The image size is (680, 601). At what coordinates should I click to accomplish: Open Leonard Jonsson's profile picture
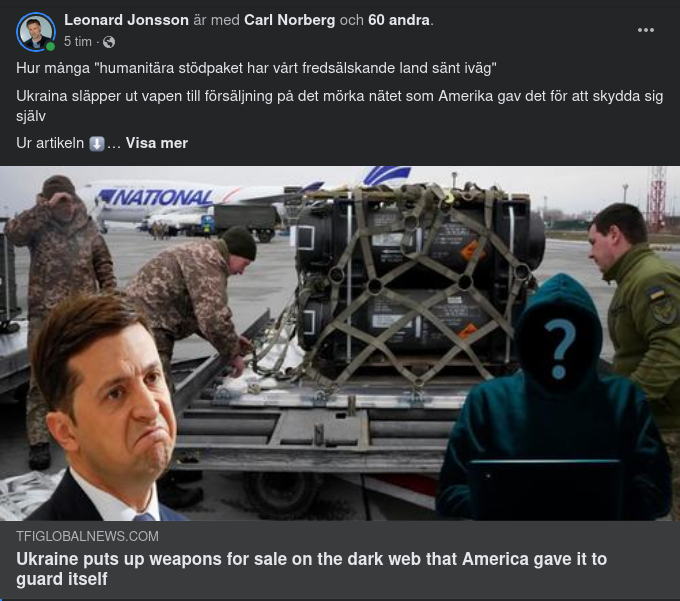tap(36, 32)
